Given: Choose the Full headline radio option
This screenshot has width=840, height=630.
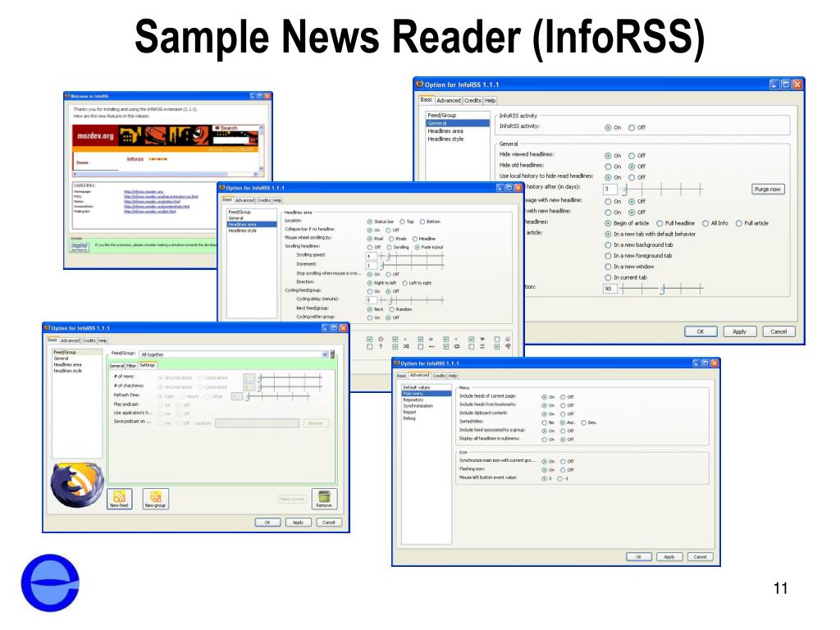Looking at the screenshot, I should [x=660, y=223].
